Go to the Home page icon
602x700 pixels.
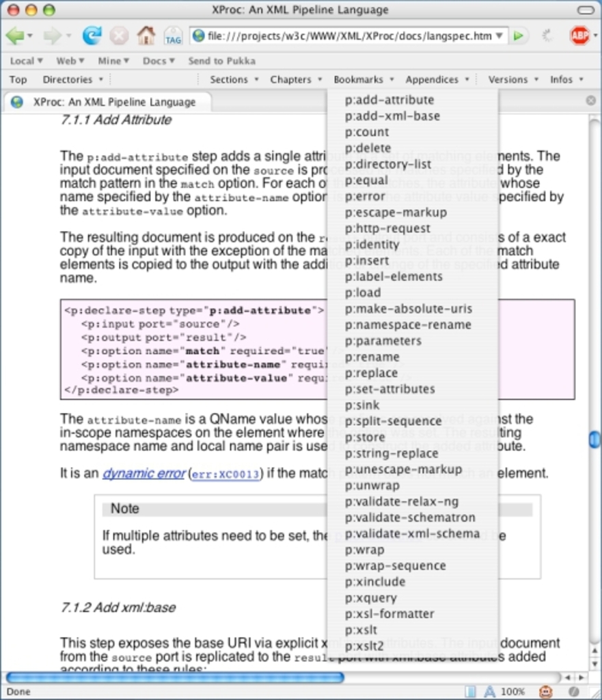146,36
